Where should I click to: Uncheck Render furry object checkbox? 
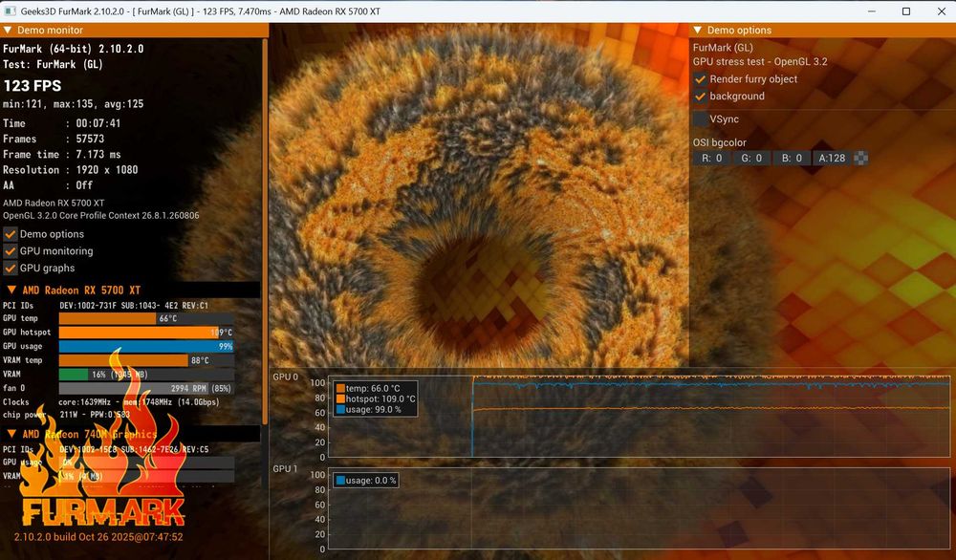point(701,79)
